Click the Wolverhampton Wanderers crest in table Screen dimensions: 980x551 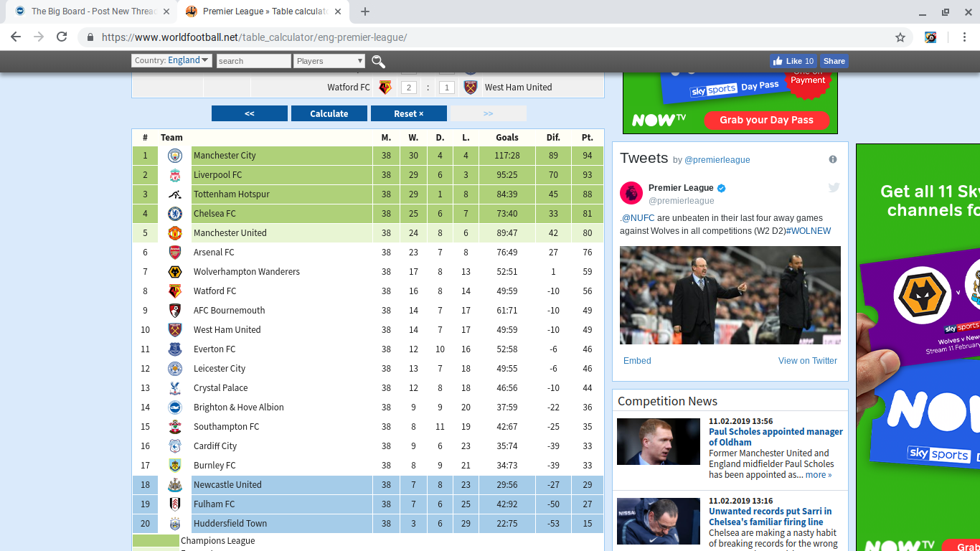click(x=175, y=272)
